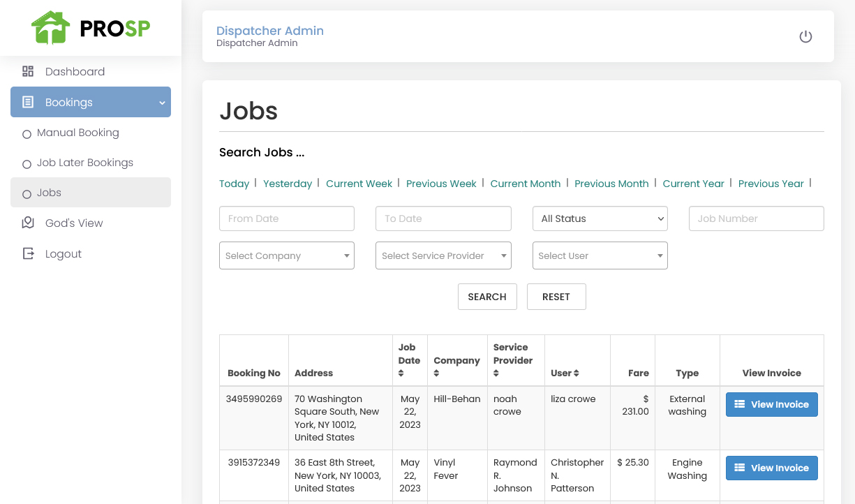Click company name Vinyl Fever
The image size is (855, 504).
[446, 469]
